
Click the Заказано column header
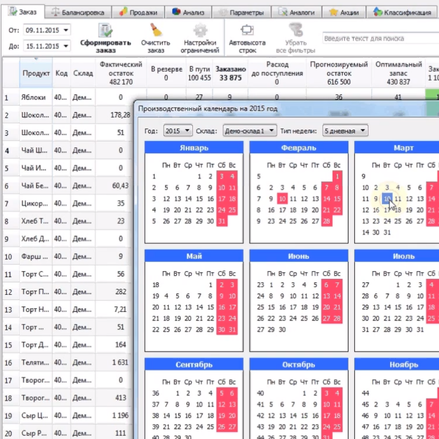point(230,73)
